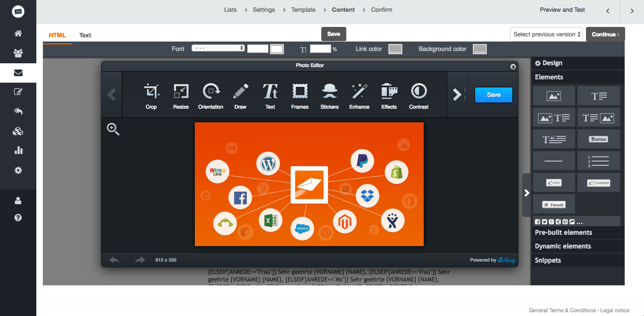The image size is (644, 316).
Task: Open the envelope mailings icon in sidebar
Action: (18, 73)
